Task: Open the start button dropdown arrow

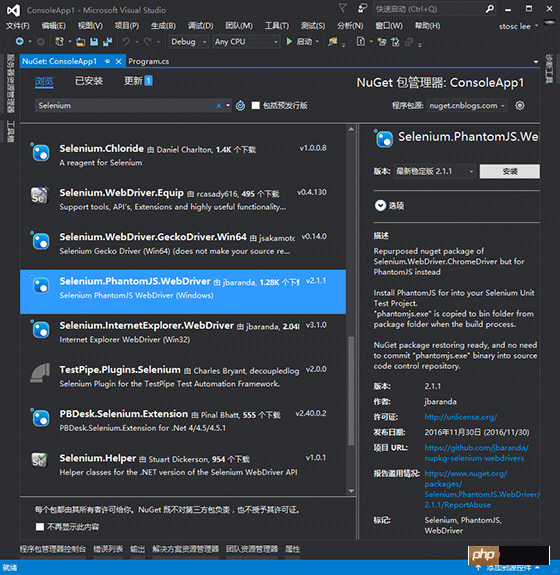Action: (317, 42)
